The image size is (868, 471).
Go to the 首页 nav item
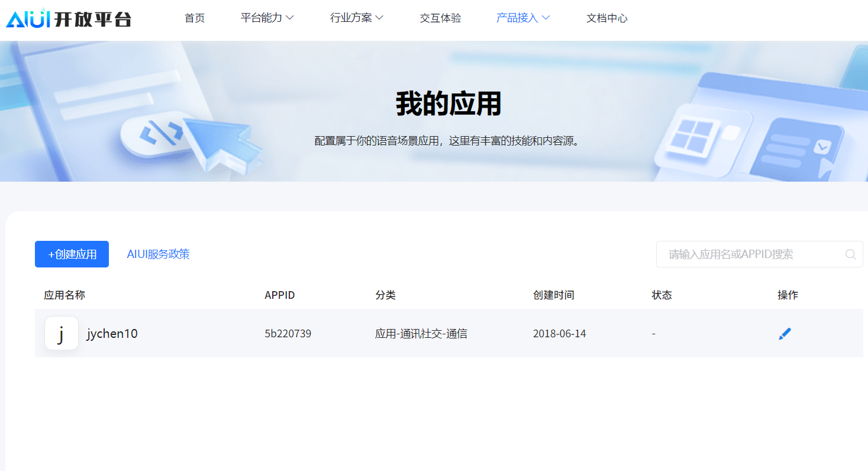(195, 18)
